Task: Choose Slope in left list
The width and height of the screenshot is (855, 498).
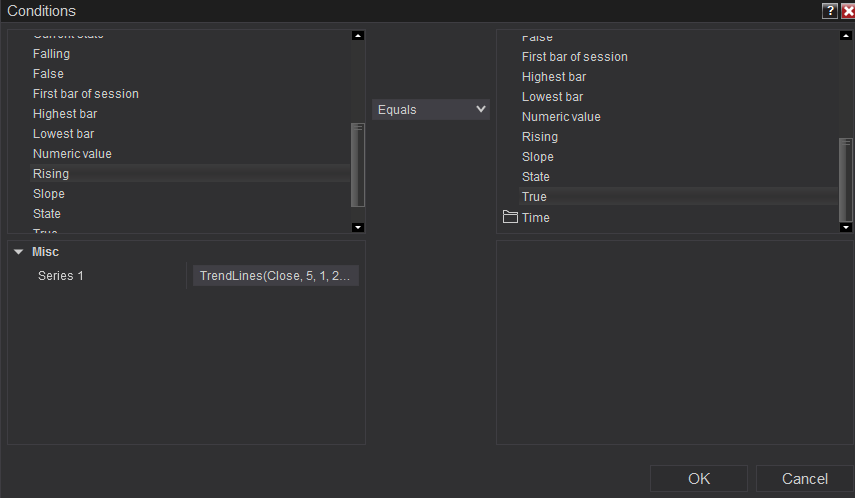Action: [49, 194]
